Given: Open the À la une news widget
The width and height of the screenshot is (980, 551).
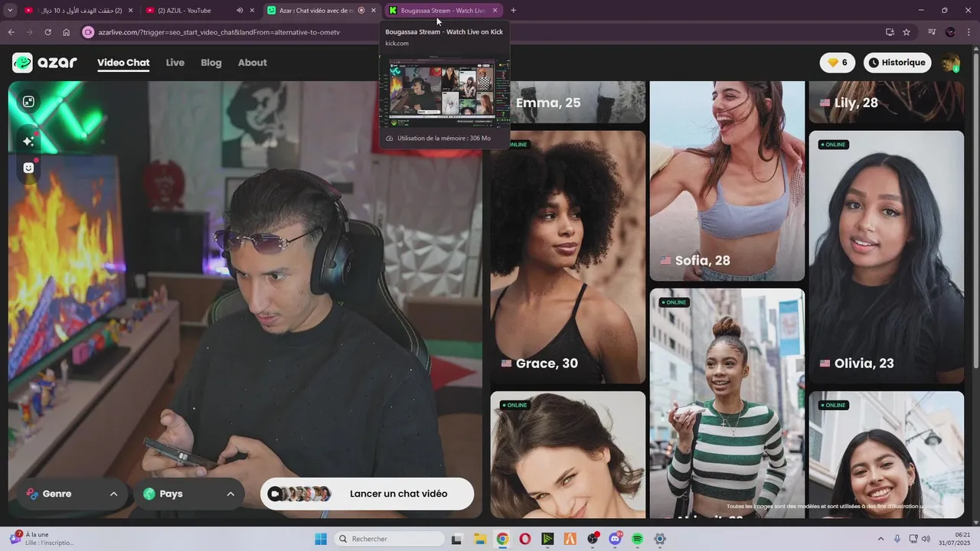Looking at the screenshot, I should coord(42,539).
